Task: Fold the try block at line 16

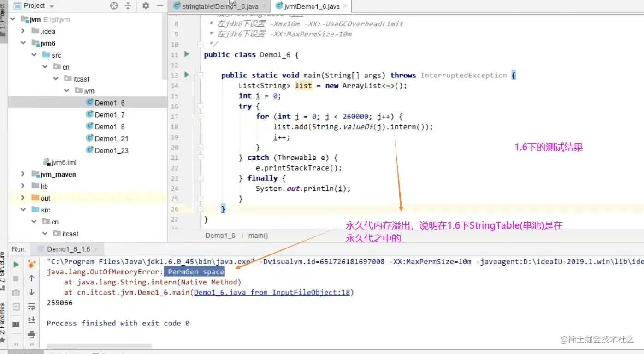Action: click(x=200, y=106)
